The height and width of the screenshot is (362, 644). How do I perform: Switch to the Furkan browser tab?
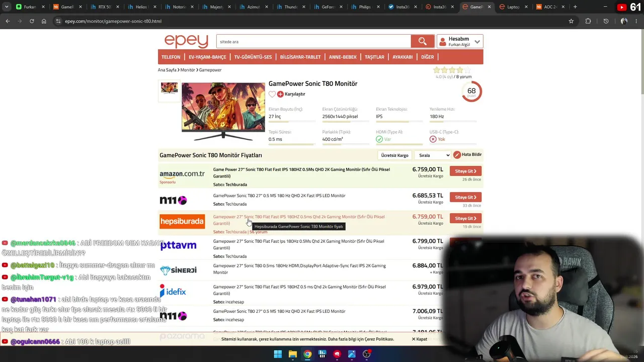tap(30, 7)
